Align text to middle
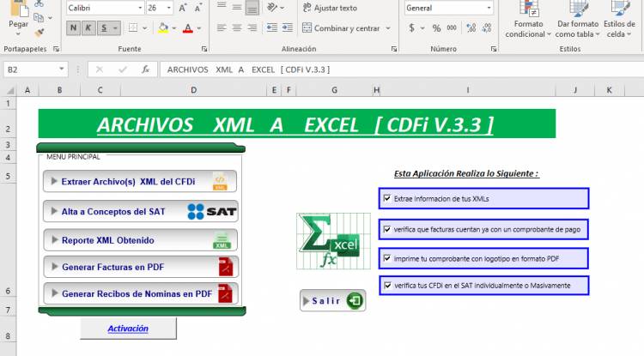The image size is (644, 356). 237,6
